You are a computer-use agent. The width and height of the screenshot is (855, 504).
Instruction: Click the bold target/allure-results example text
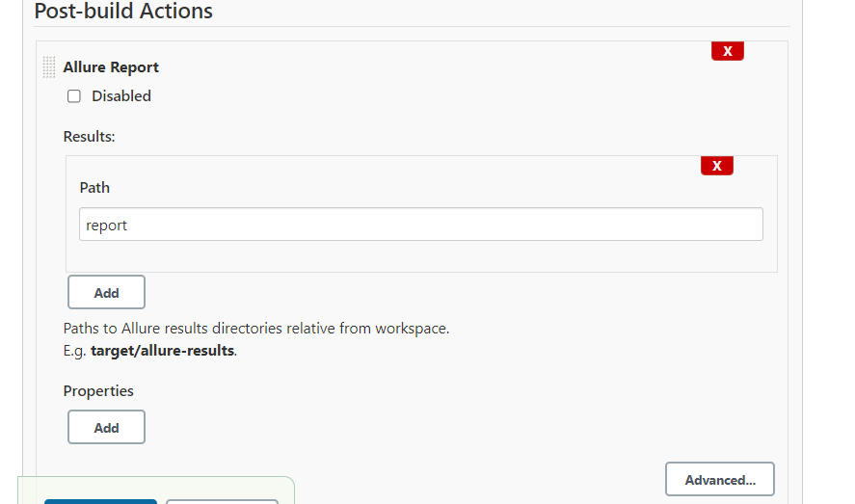coord(162,351)
